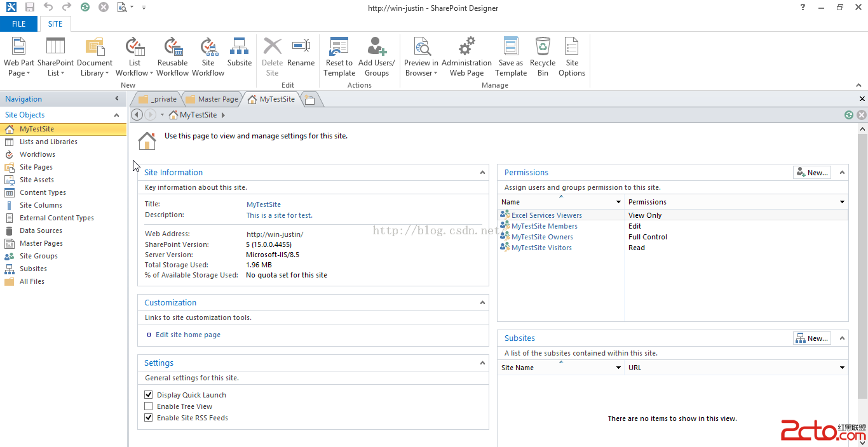Collapse the Site Information section

pyautogui.click(x=482, y=172)
